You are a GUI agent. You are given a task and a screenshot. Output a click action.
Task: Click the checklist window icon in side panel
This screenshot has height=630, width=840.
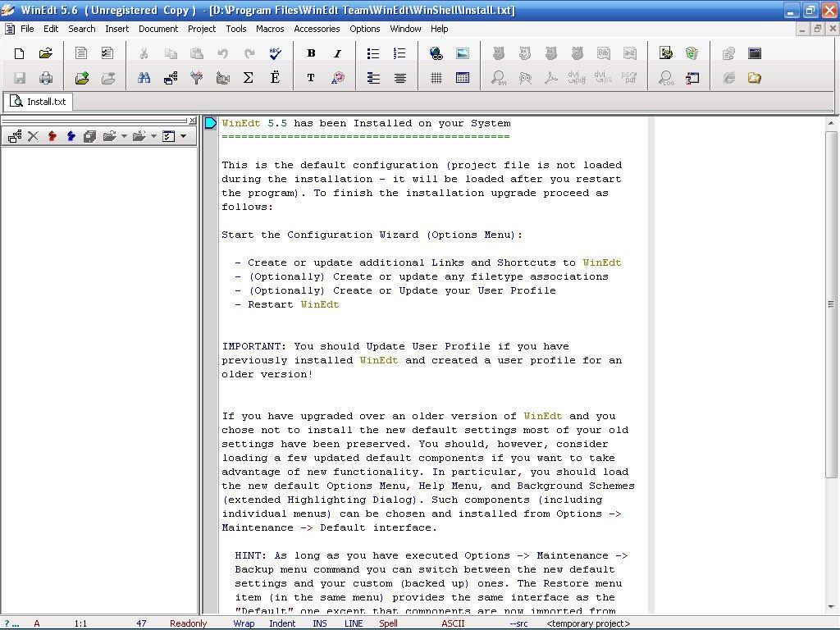point(168,136)
